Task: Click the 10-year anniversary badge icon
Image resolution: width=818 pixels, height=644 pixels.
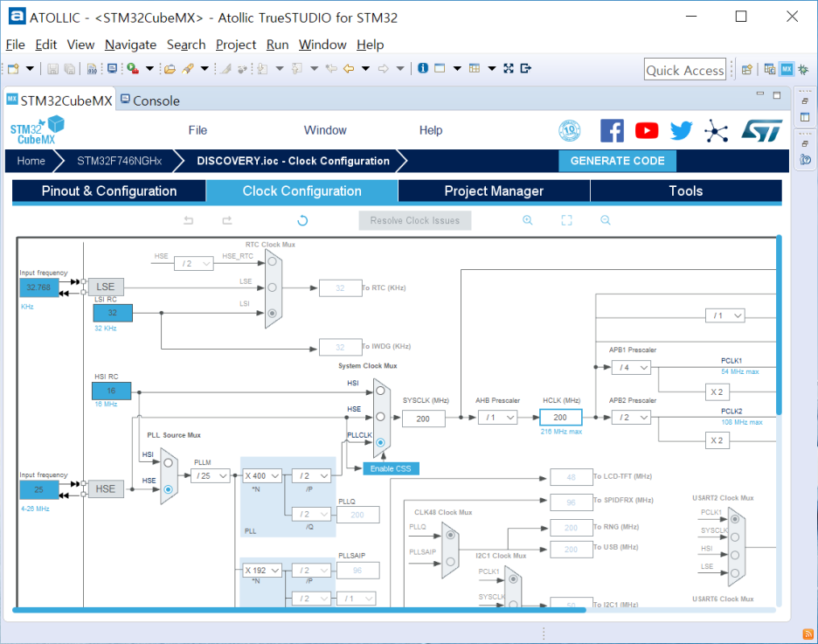Action: coord(570,130)
